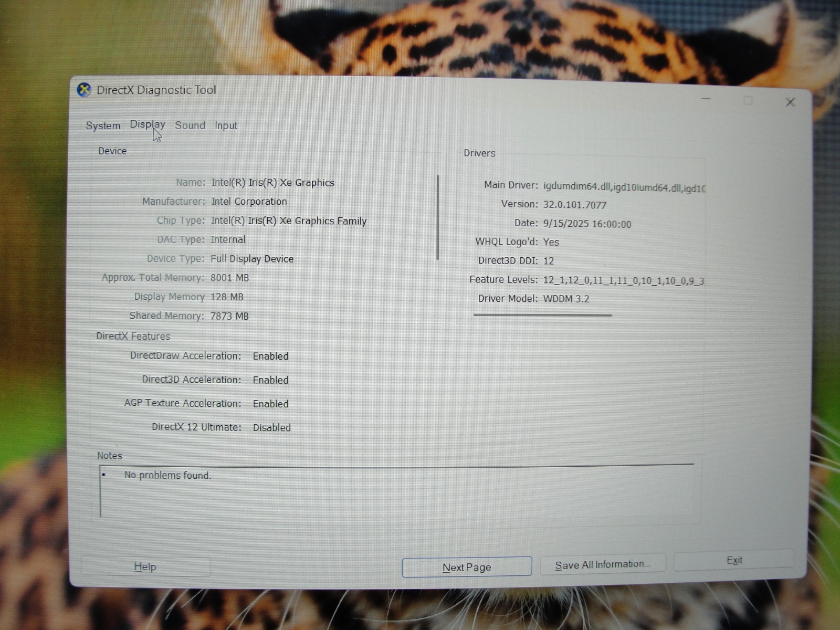Click total memory value '8001 MB'
This screenshot has height=630, width=840.
click(x=229, y=278)
